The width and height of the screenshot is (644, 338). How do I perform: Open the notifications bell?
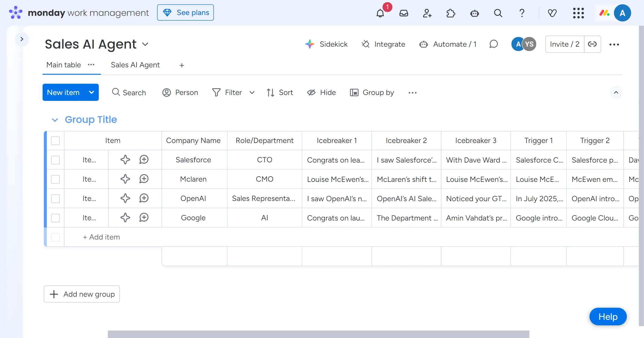coord(380,13)
